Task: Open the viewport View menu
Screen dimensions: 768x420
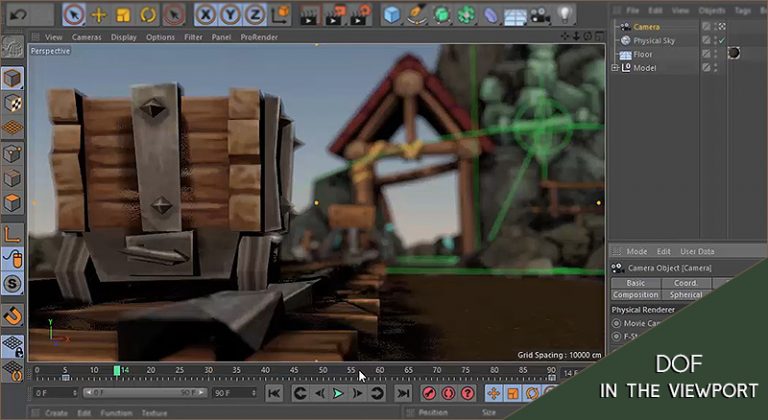Action: [53, 37]
